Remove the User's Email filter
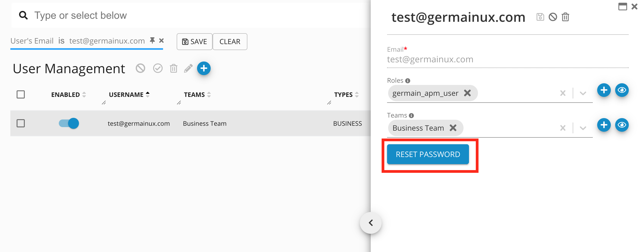This screenshot has width=644, height=252. pyautogui.click(x=161, y=41)
